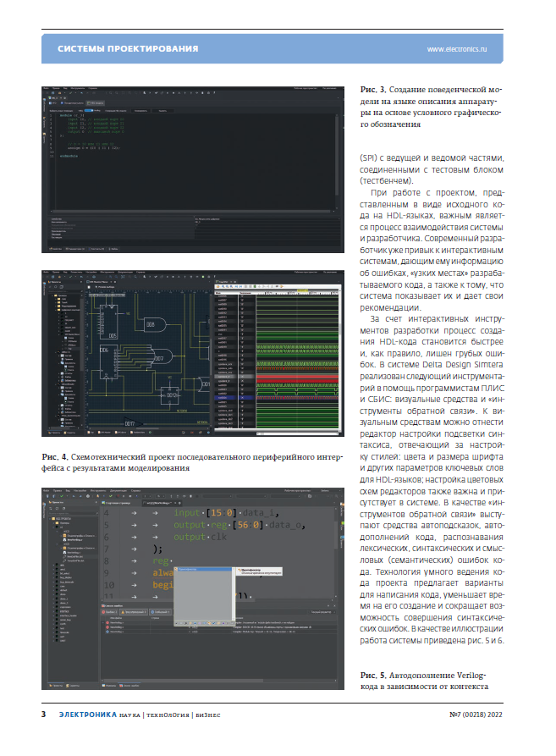556x756 pixels.
Task: Click the gray autocompletion popup list in Figure 5
Action: 203,596
